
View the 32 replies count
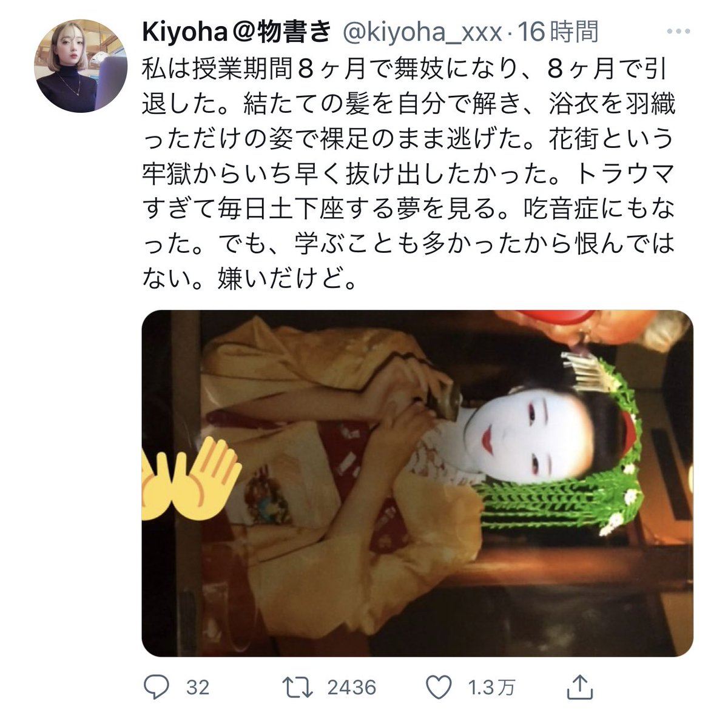click(198, 688)
